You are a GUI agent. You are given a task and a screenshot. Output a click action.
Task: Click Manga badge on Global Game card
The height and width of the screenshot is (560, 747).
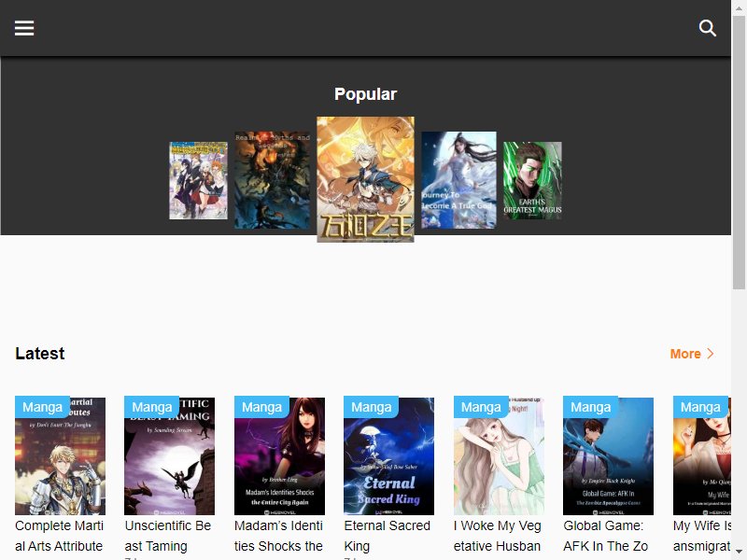click(x=591, y=407)
